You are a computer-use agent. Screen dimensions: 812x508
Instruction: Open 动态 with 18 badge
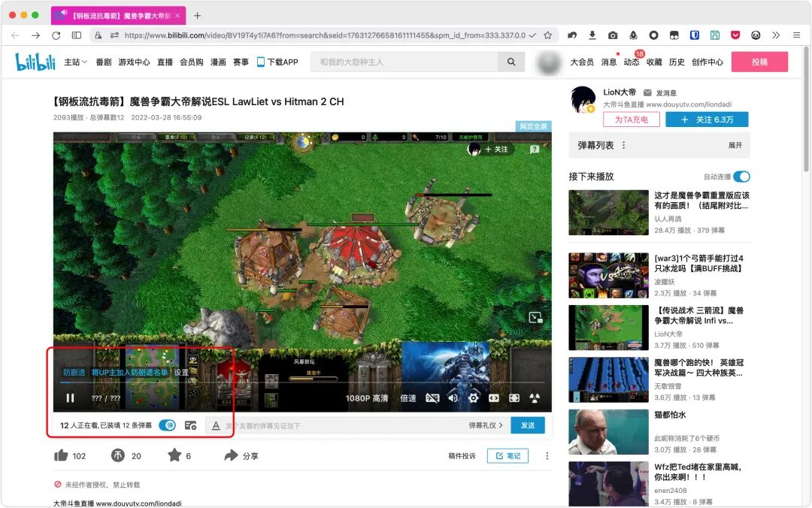(632, 62)
